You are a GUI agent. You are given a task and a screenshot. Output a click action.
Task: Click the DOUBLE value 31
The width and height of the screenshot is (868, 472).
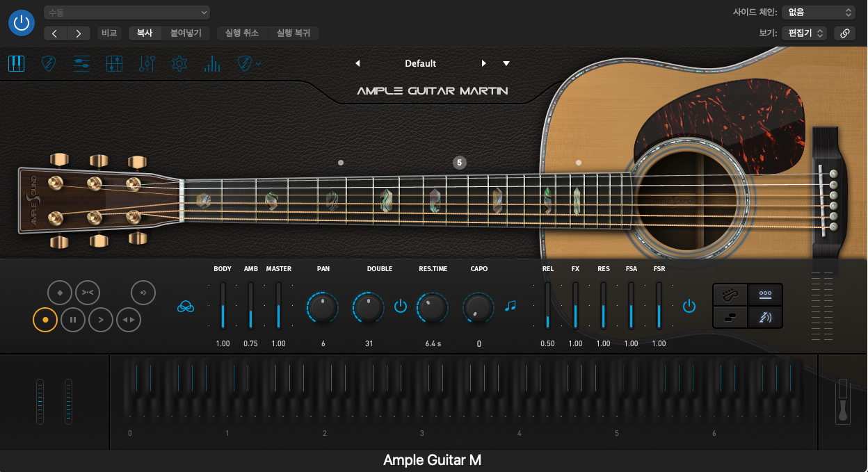[x=369, y=343]
